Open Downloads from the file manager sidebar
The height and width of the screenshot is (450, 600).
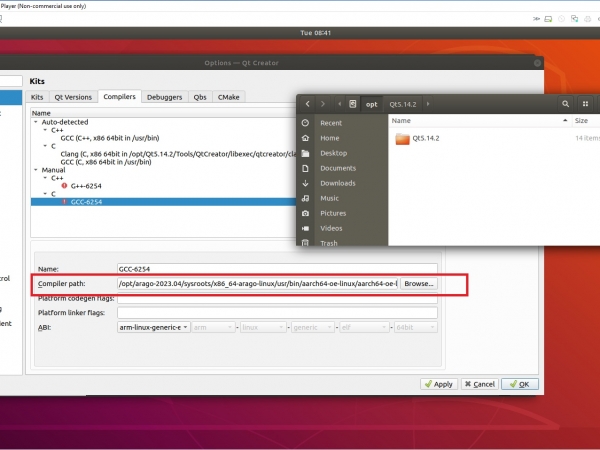tap(307, 183)
